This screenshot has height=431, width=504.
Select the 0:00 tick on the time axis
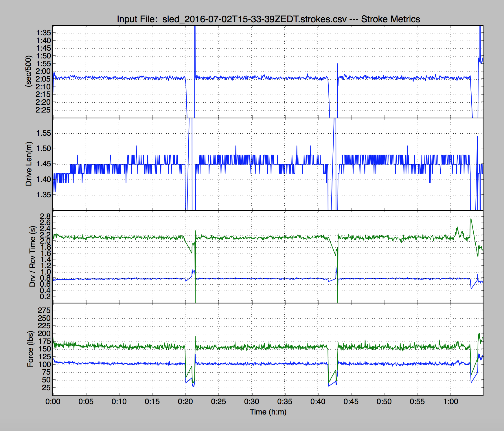53,401
